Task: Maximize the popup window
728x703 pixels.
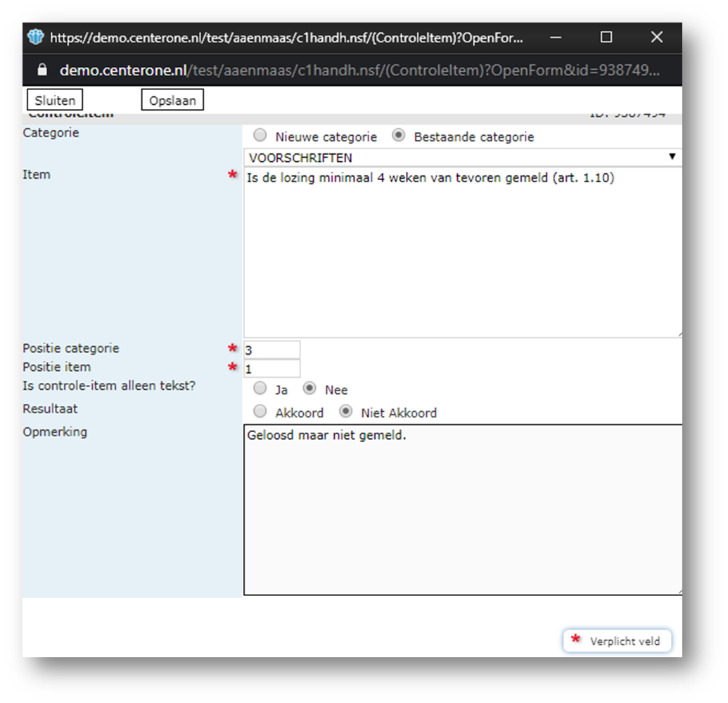Action: point(606,37)
